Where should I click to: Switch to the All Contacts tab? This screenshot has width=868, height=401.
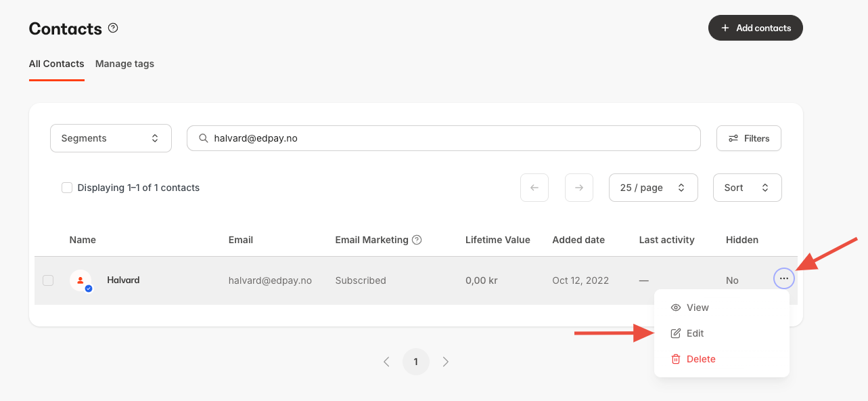[57, 64]
